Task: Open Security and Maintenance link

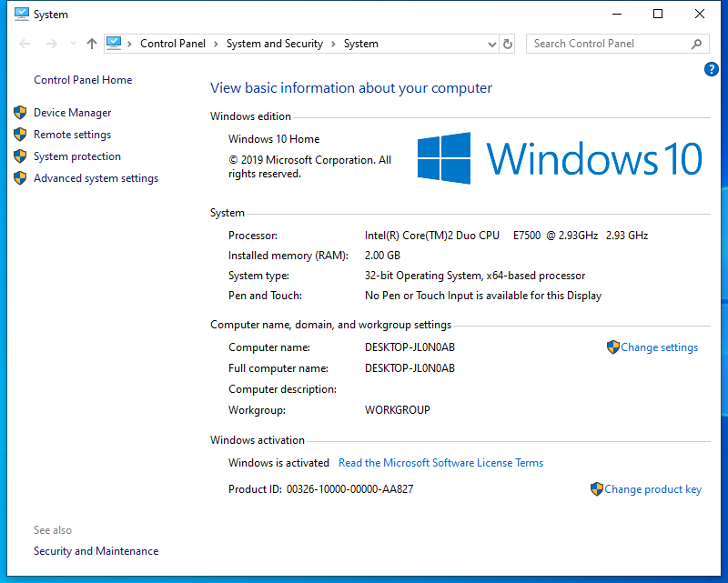Action: click(96, 551)
